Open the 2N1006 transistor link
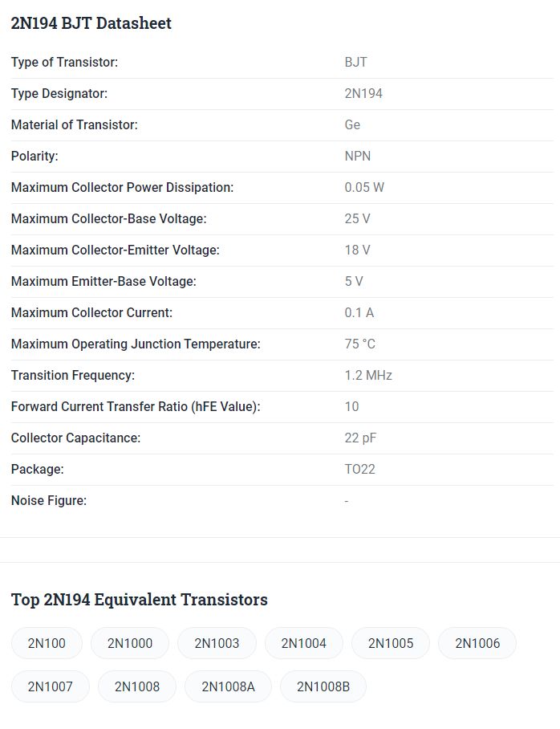 click(x=477, y=643)
